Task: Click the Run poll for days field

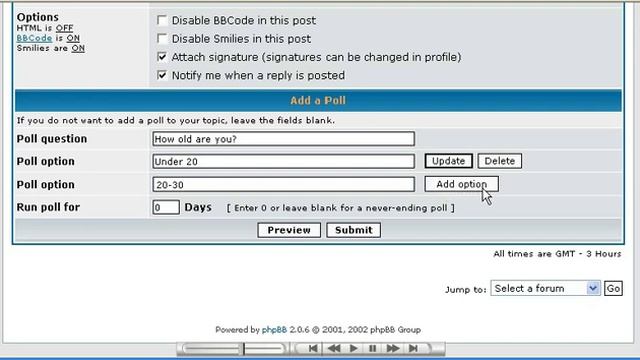Action: click(x=166, y=207)
